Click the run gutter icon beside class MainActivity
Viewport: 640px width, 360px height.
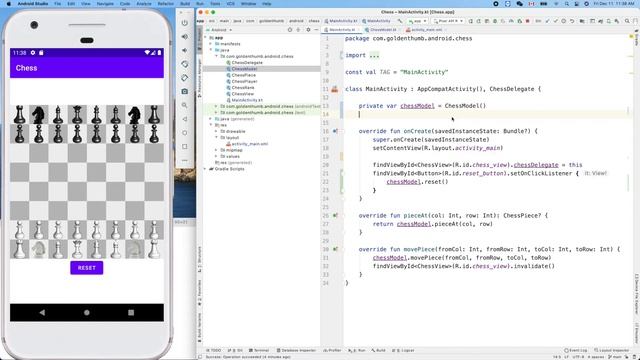coord(335,89)
